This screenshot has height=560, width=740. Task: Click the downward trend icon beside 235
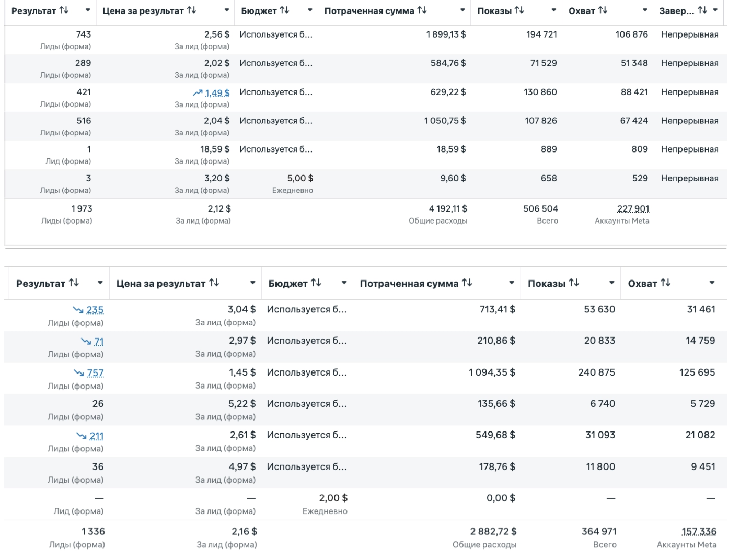(78, 310)
